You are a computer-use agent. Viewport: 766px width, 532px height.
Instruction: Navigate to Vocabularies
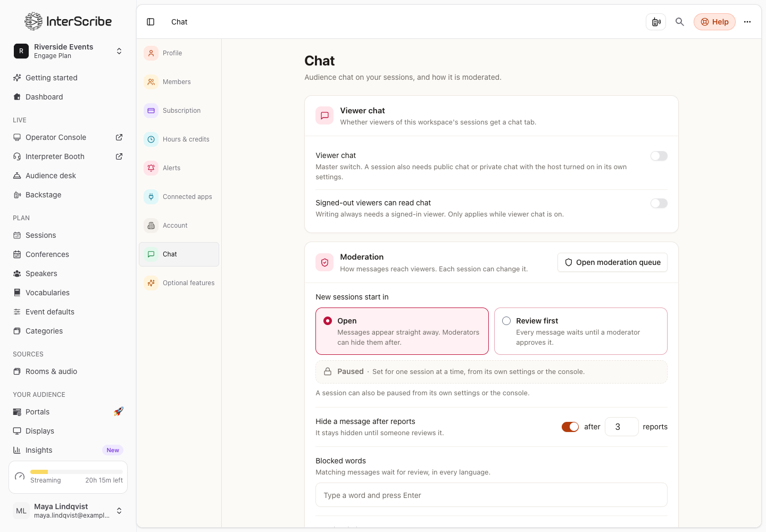(68, 293)
